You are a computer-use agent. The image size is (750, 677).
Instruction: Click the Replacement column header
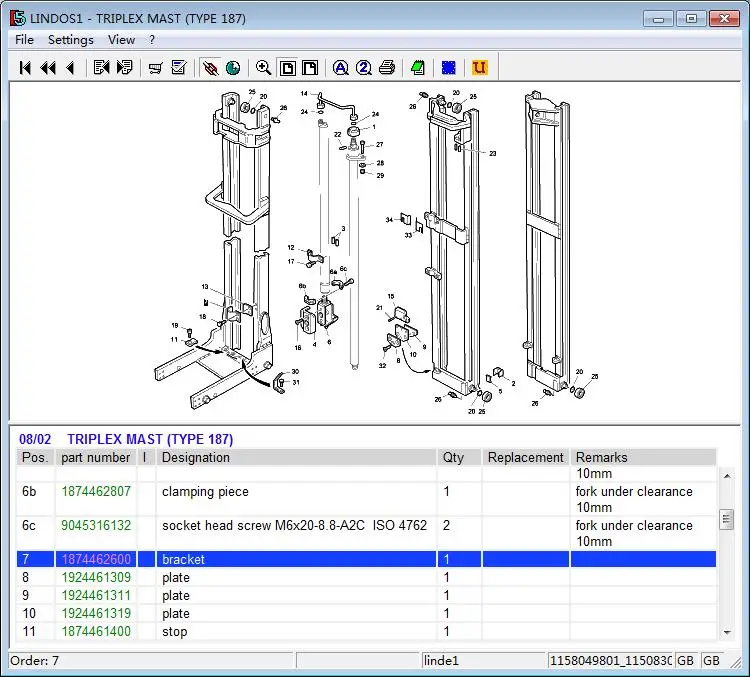pyautogui.click(x=525, y=457)
